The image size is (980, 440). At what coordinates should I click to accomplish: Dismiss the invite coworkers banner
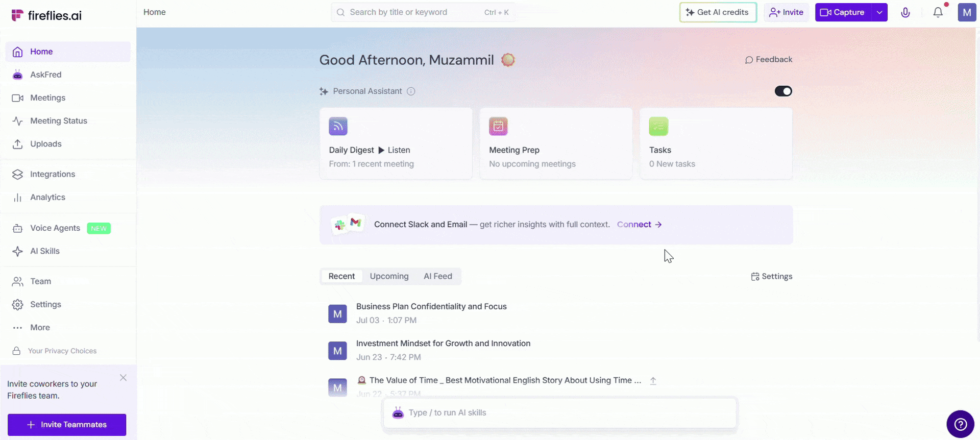pyautogui.click(x=123, y=378)
